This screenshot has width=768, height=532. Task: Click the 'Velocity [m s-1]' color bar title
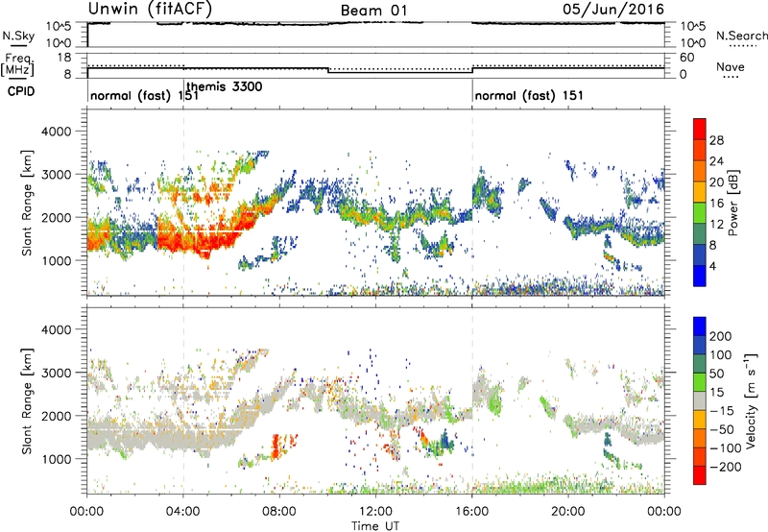(x=751, y=400)
